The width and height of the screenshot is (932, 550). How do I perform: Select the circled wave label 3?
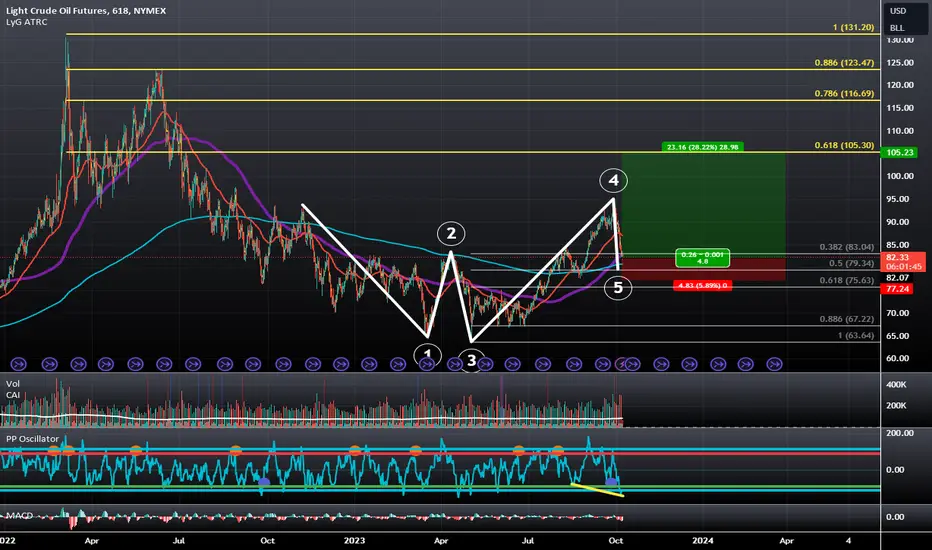(x=471, y=360)
